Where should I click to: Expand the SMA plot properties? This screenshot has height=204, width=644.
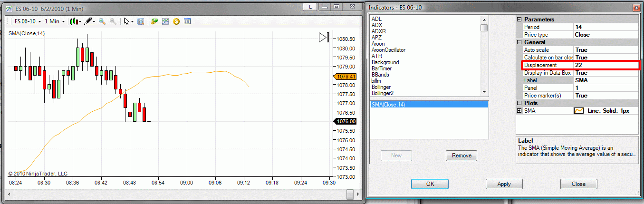tap(519, 111)
